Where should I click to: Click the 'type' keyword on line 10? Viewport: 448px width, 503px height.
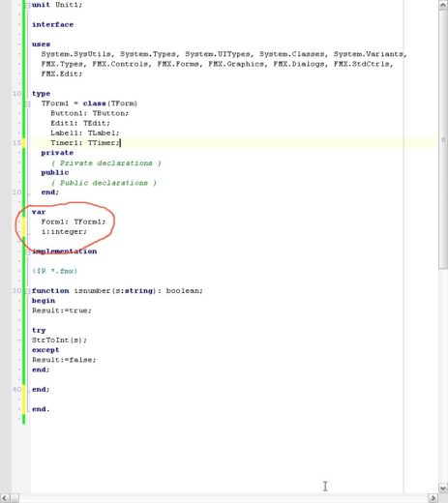(41, 94)
